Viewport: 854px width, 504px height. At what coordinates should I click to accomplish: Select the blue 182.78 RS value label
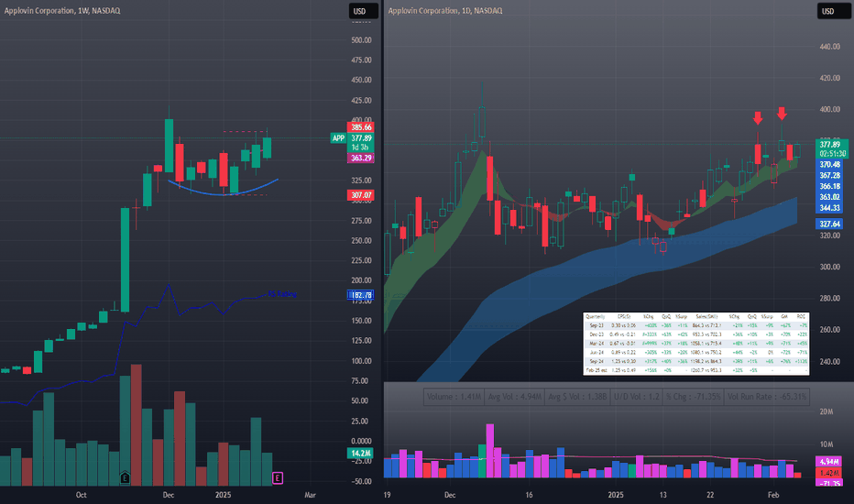(361, 295)
